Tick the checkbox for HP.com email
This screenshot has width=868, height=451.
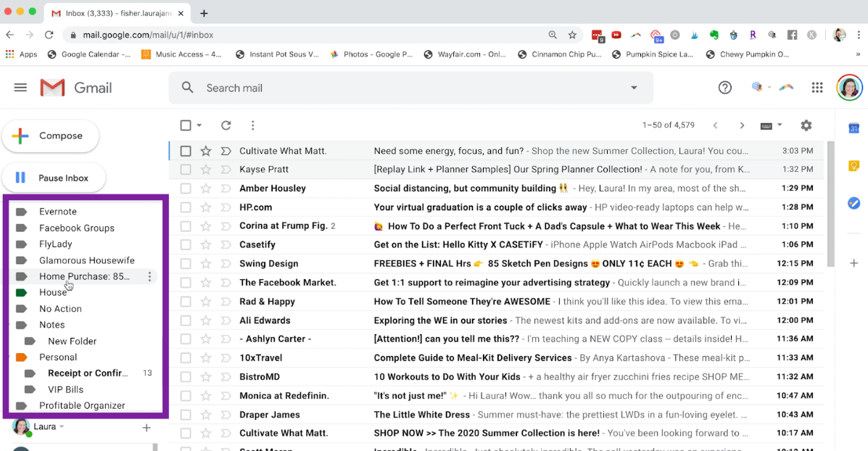click(x=186, y=207)
